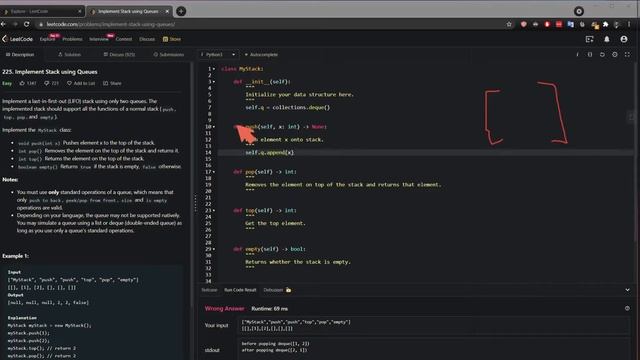Click the LeetCode logo

[18, 39]
